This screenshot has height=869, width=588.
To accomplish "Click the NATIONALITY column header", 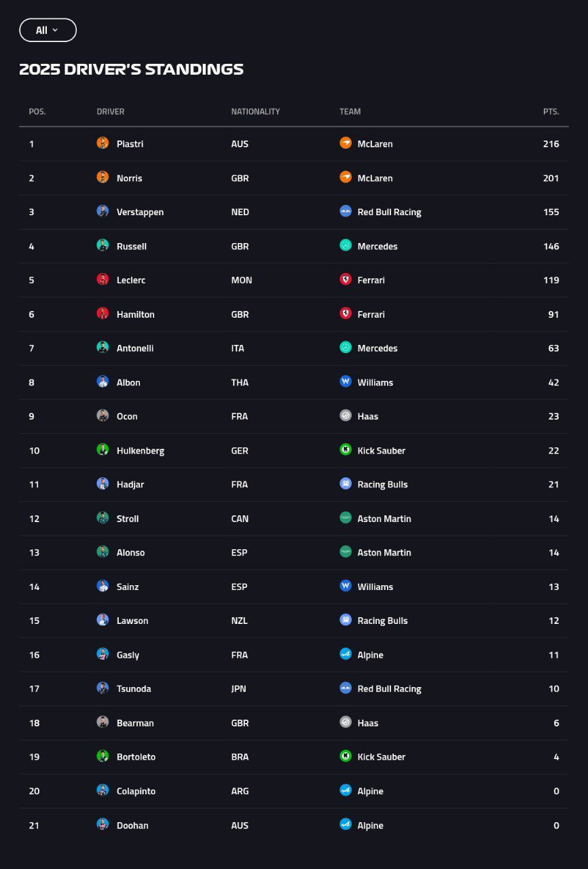I will click(x=255, y=111).
